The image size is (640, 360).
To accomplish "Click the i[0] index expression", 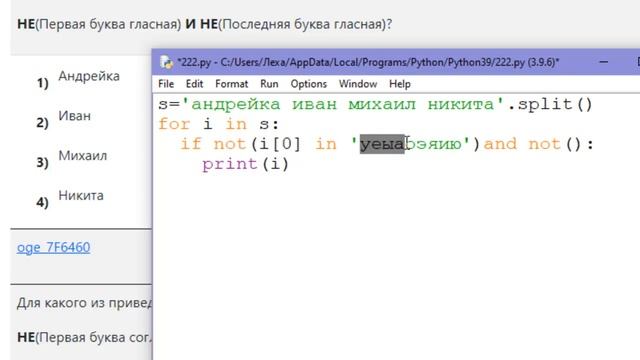I will [x=280, y=144].
